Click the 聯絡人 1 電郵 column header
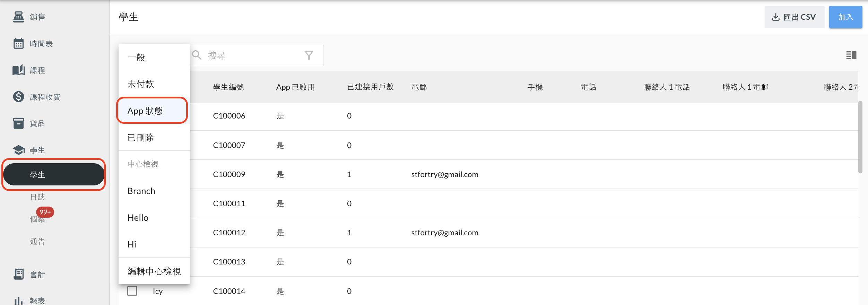868x305 pixels. 746,87
